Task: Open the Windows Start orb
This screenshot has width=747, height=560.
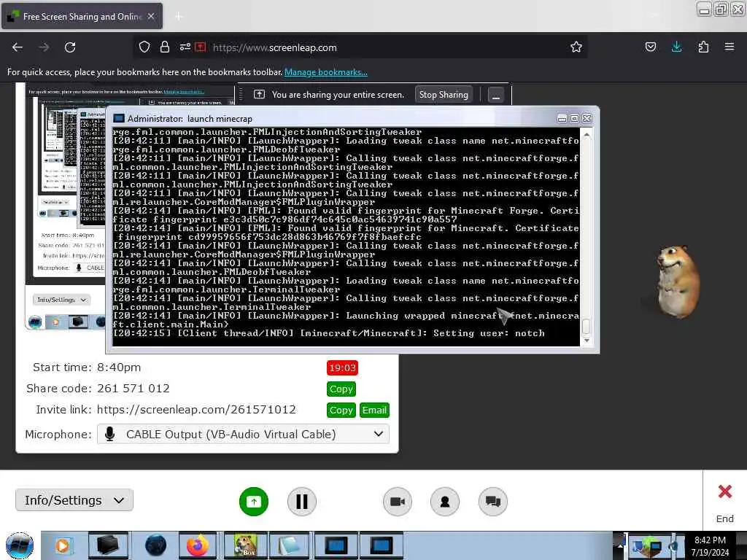Action: [x=20, y=545]
